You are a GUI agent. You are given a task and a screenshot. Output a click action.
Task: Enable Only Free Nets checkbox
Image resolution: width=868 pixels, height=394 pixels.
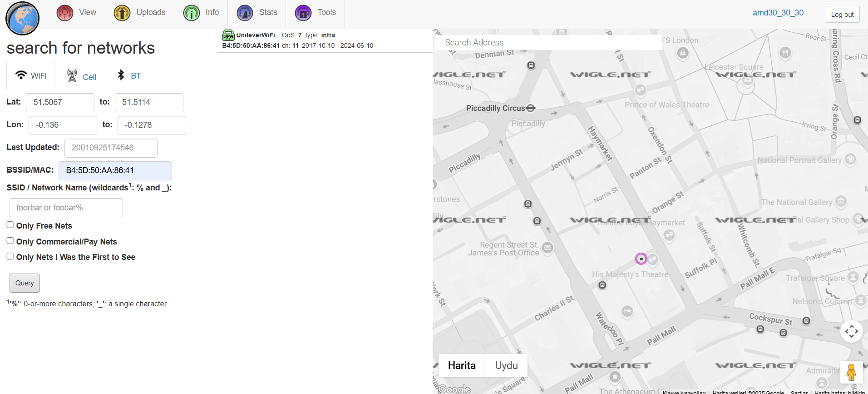[x=10, y=225]
